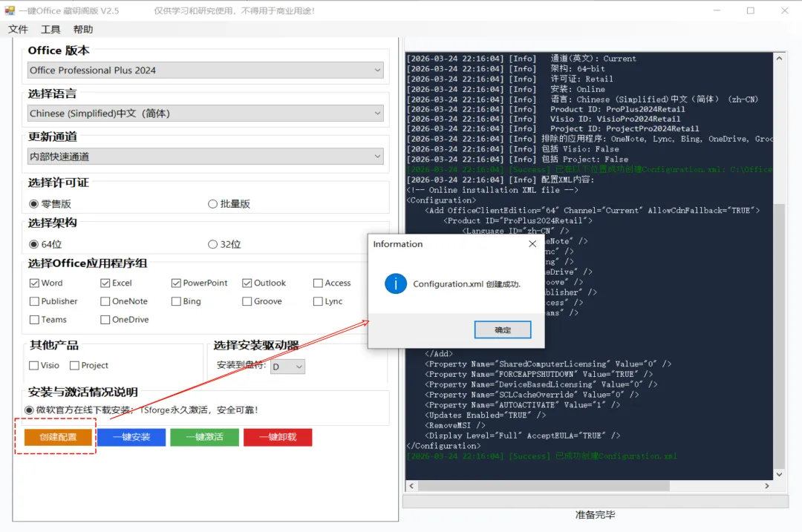
Task: Click the log horizontal scroll right arrow
Action: click(x=766, y=486)
